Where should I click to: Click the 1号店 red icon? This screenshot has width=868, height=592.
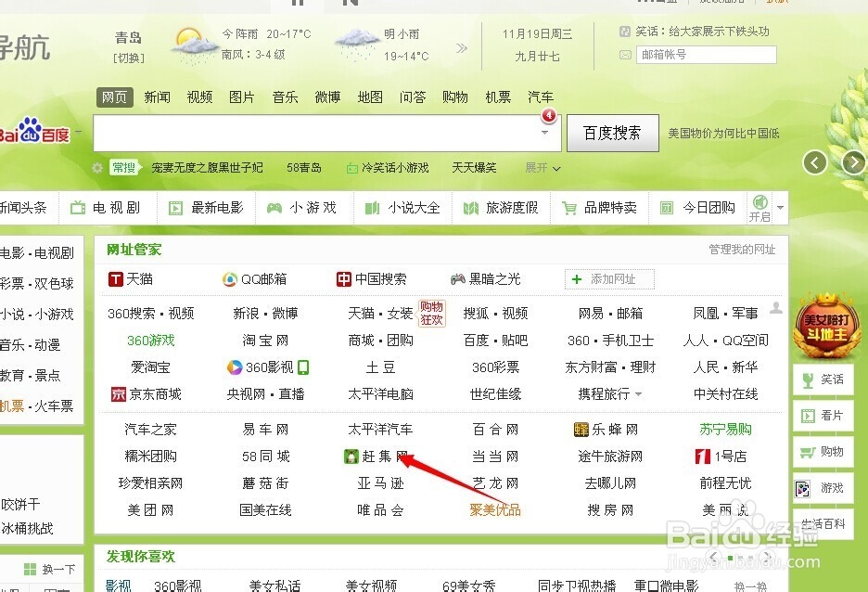coord(703,457)
